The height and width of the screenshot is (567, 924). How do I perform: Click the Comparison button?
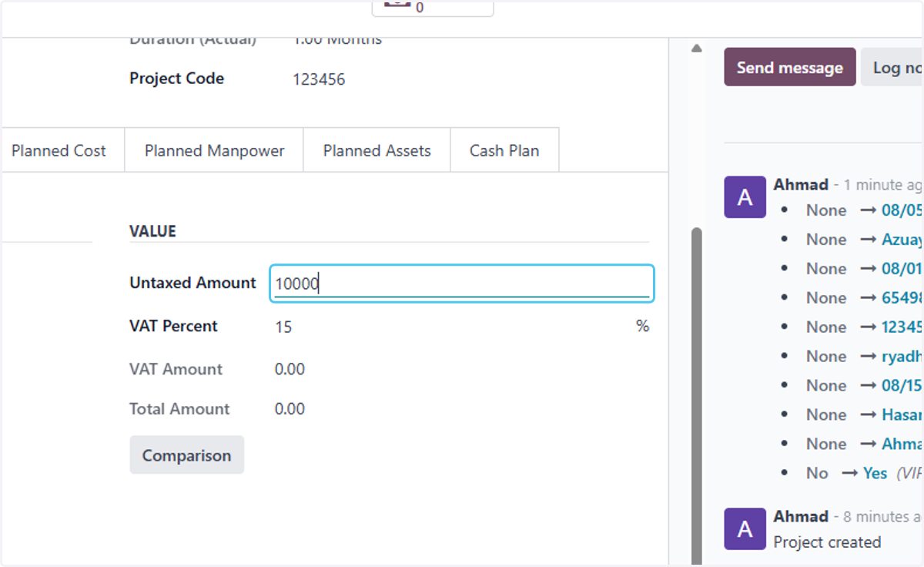pos(186,455)
